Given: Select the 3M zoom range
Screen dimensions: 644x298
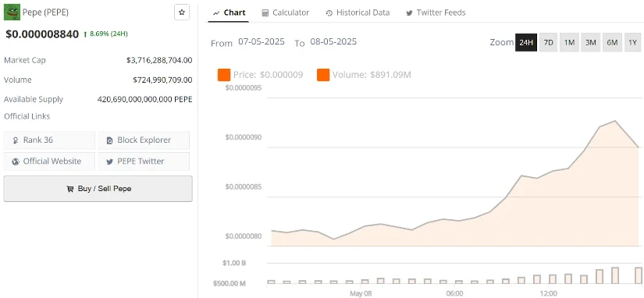Looking at the screenshot, I should tap(591, 42).
